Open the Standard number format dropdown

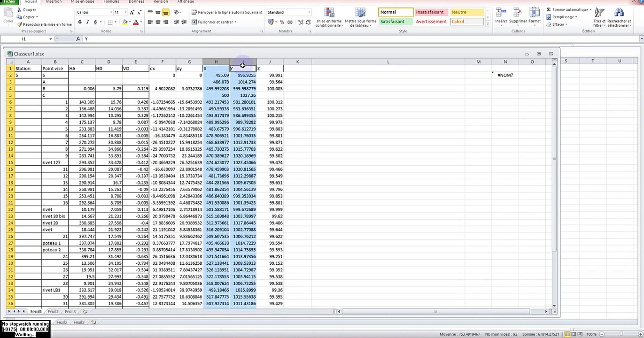tap(309, 12)
